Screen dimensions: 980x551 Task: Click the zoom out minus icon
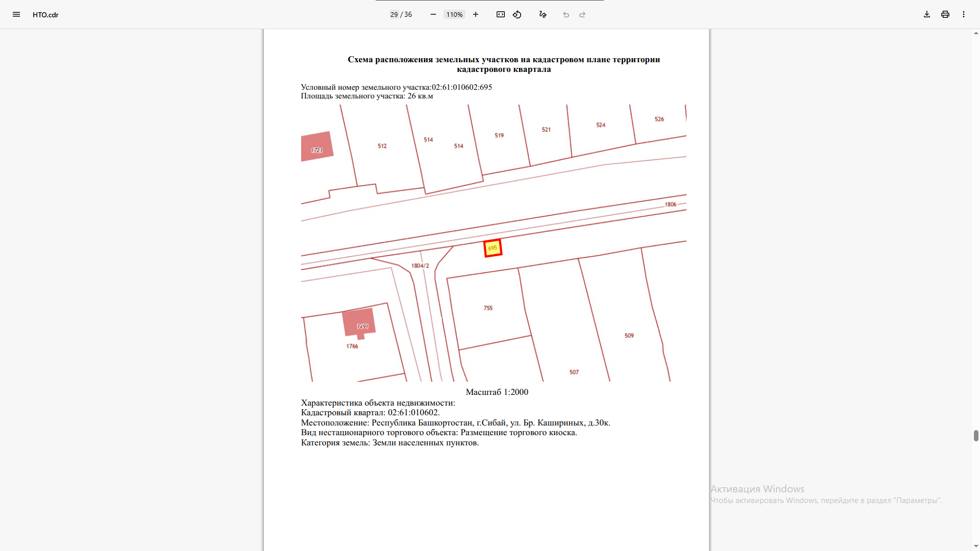433,14
